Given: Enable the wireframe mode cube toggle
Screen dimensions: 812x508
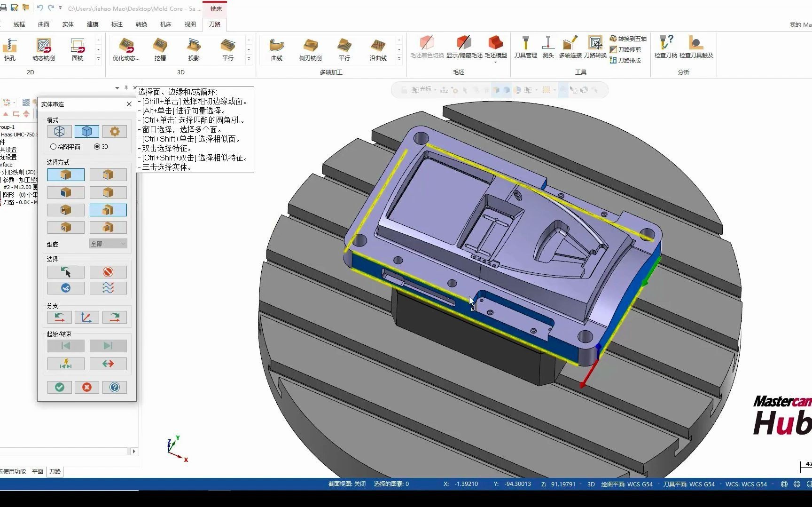Looking at the screenshot, I should tap(59, 131).
